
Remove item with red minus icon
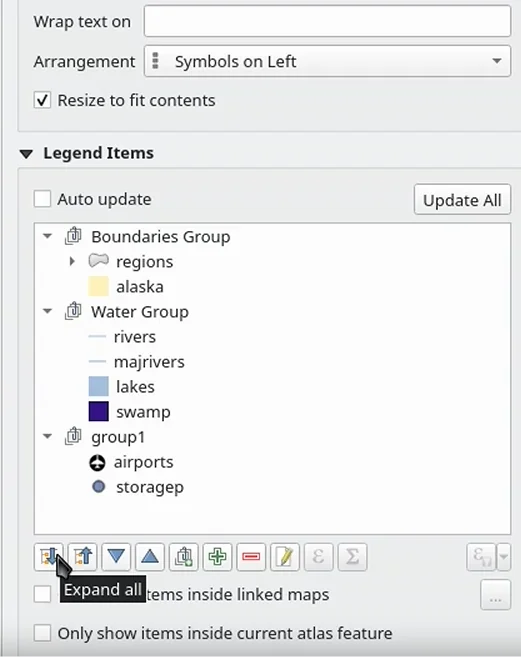coord(251,557)
